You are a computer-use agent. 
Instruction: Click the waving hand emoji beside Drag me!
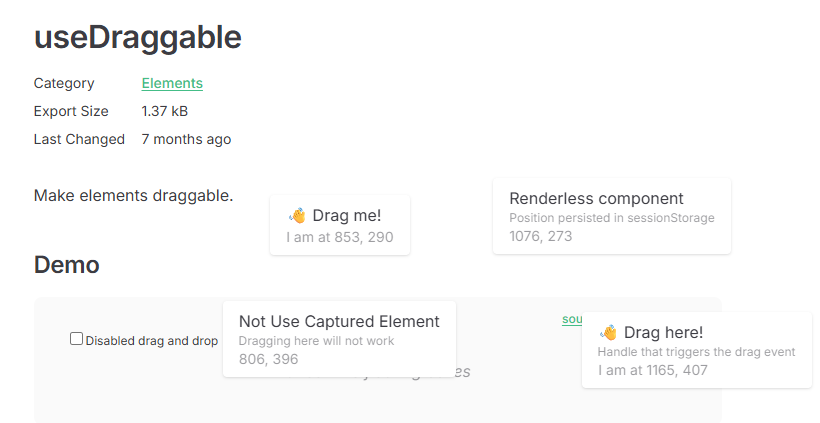[x=297, y=215]
